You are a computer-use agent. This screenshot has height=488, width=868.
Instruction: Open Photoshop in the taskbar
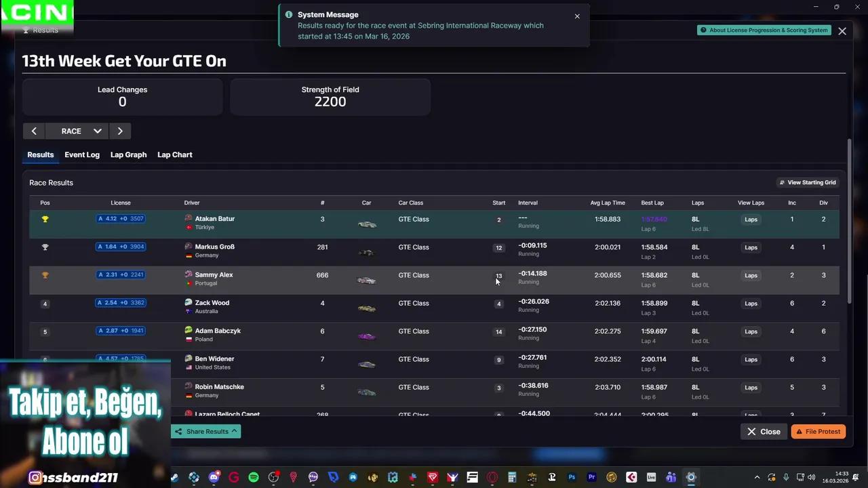click(572, 477)
